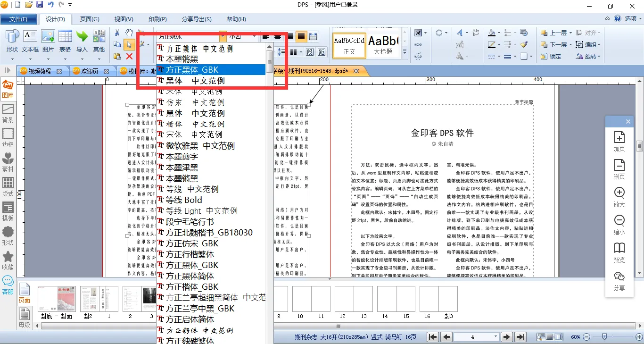Switch to the 页面(G) ribbon tab
This screenshot has width=644, height=344.
(90, 19)
